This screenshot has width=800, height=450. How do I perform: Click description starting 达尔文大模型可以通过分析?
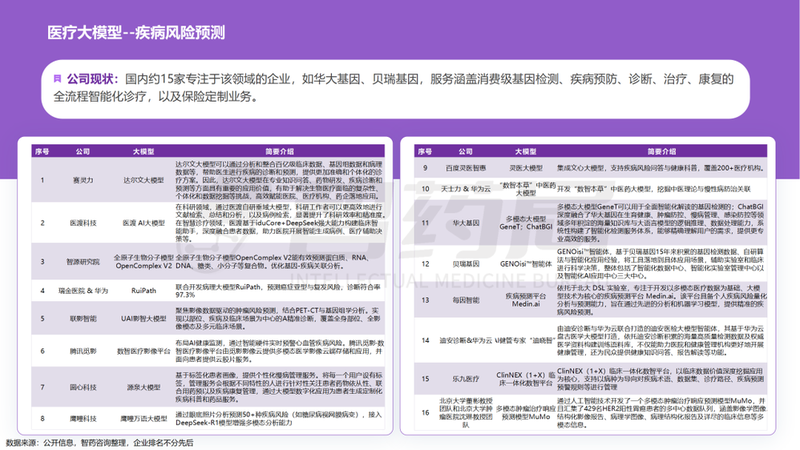click(x=279, y=180)
